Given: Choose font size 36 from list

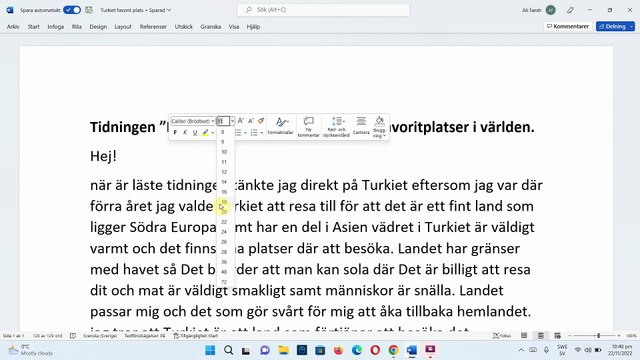Looking at the screenshot, I should [x=224, y=262].
